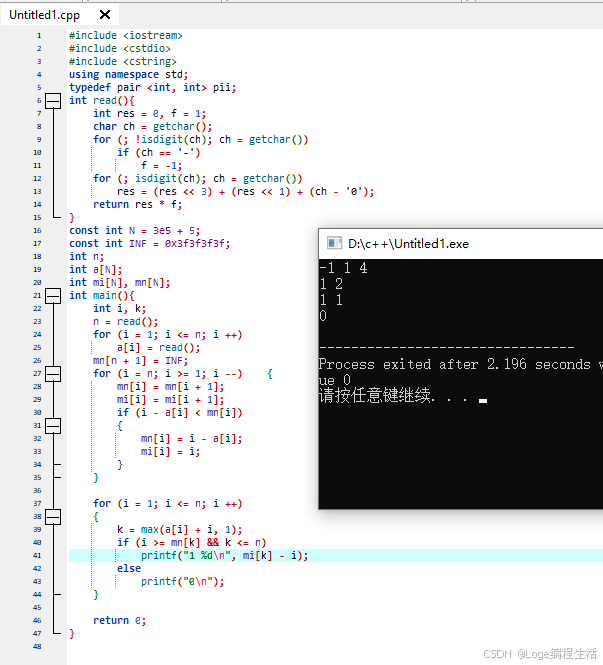Click on 'return res * f;' line
This screenshot has height=665, width=603.
(137, 204)
